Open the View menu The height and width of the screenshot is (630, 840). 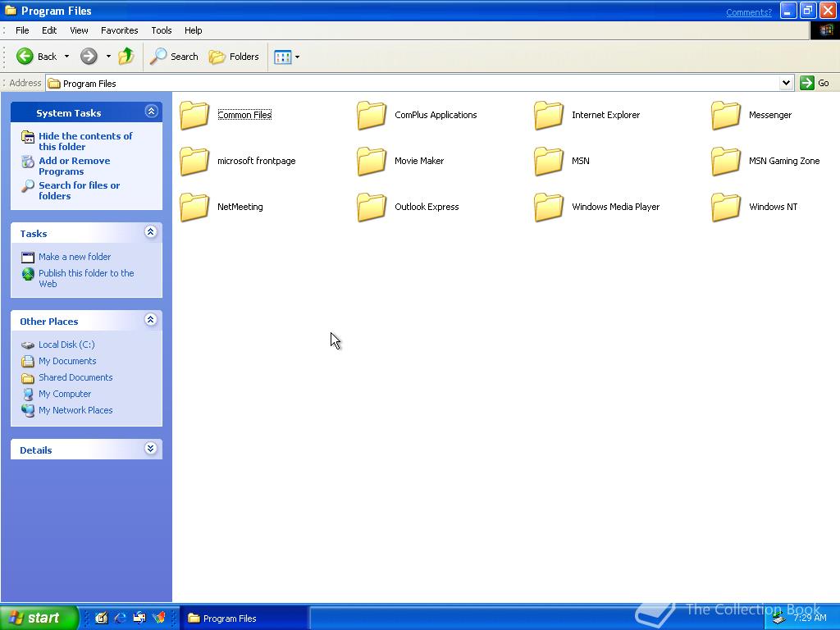pyautogui.click(x=79, y=30)
